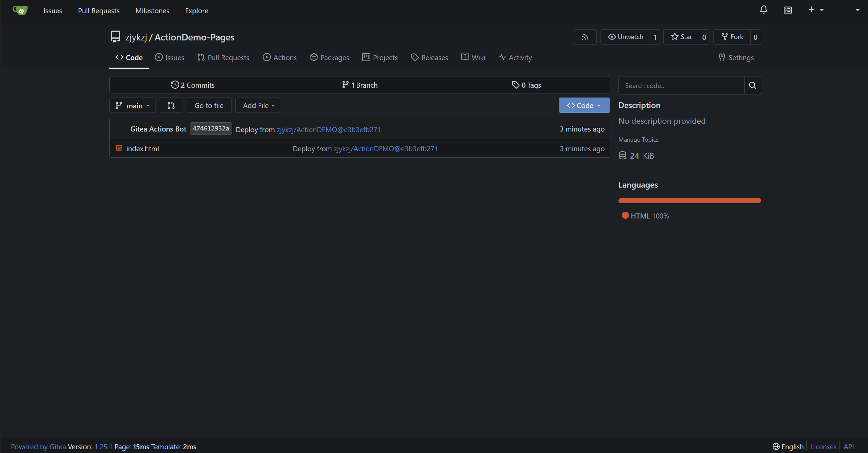Open the notifications bell
The height and width of the screenshot is (453, 868).
tap(763, 10)
